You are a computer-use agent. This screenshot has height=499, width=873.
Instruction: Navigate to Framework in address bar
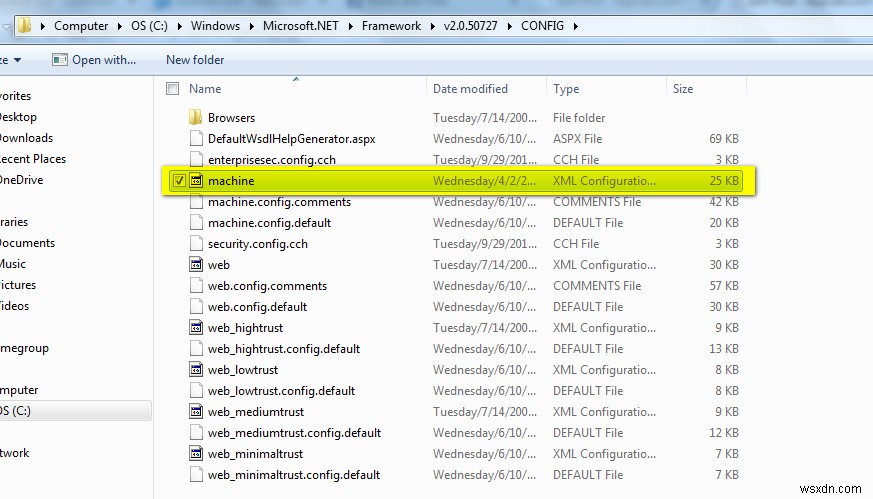point(391,26)
